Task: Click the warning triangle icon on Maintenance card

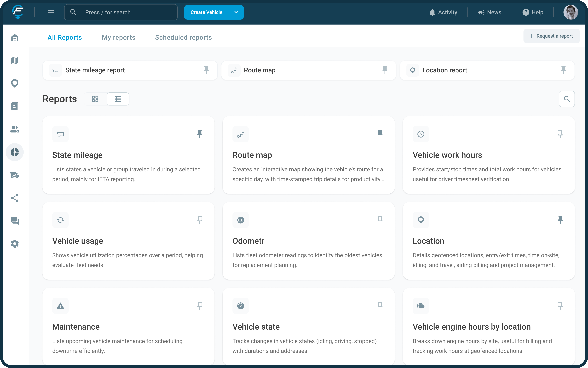Action: (60, 306)
